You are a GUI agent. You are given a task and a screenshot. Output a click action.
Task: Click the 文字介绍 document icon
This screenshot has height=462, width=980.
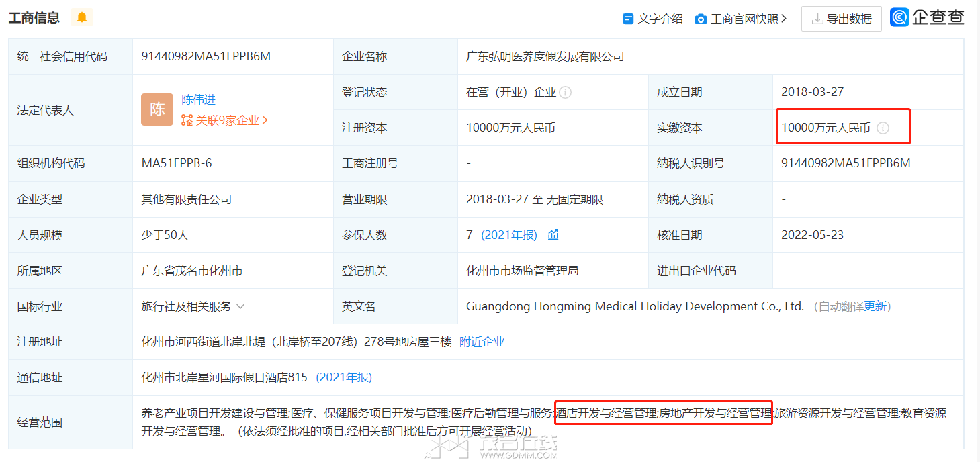628,19
